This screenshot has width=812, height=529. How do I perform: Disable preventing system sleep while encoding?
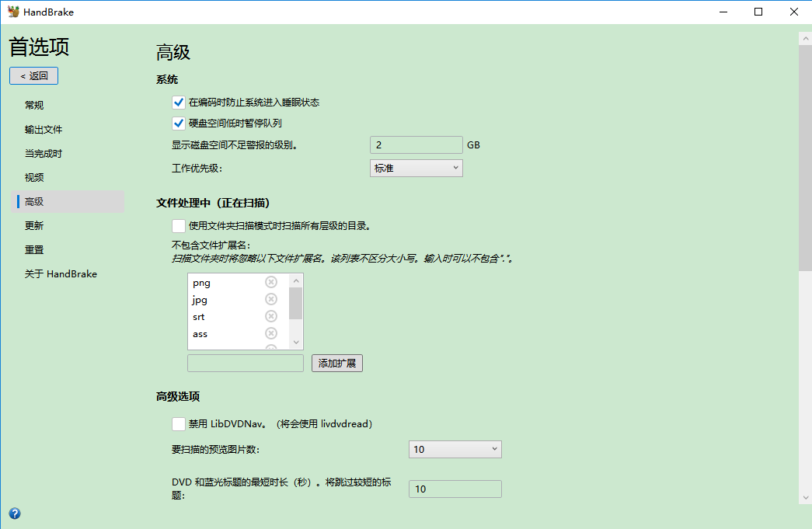click(178, 102)
